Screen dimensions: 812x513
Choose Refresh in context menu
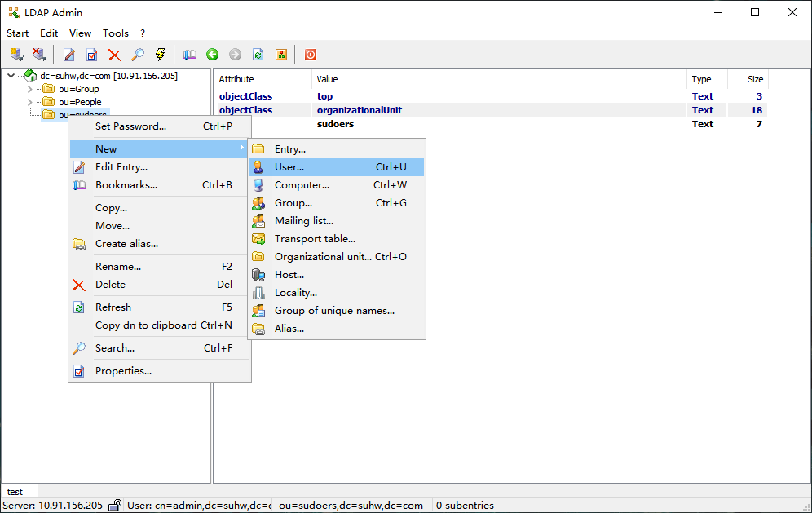coord(160,307)
